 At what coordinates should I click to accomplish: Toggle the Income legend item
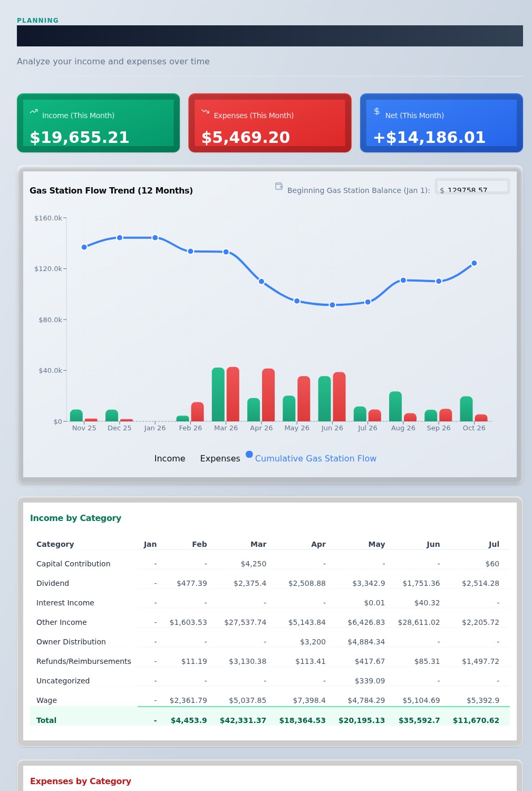[170, 459]
